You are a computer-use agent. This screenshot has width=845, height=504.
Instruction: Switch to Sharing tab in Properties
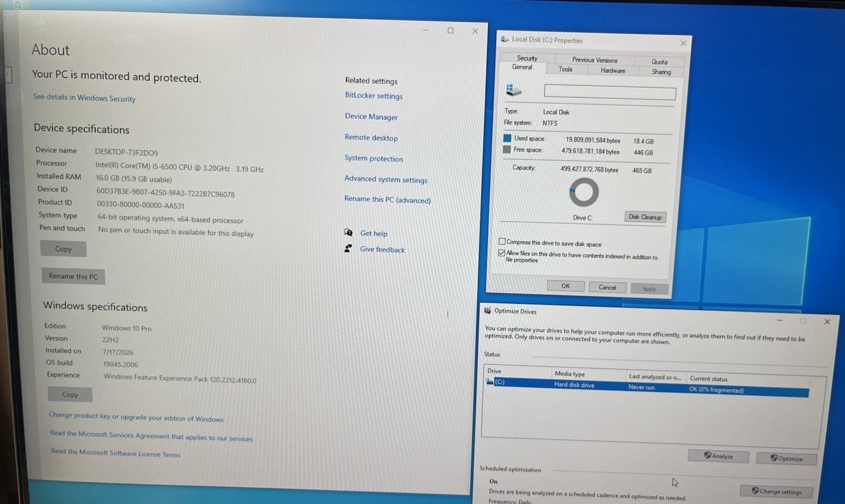tap(661, 72)
